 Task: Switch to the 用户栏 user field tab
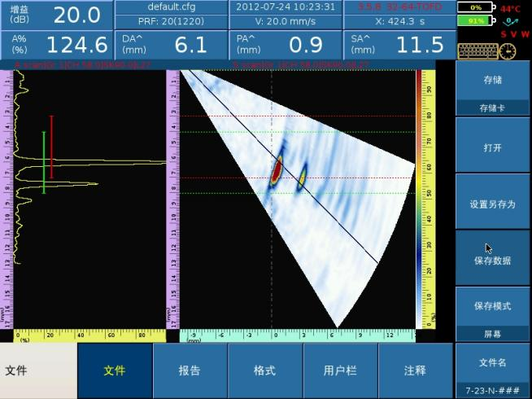click(340, 370)
